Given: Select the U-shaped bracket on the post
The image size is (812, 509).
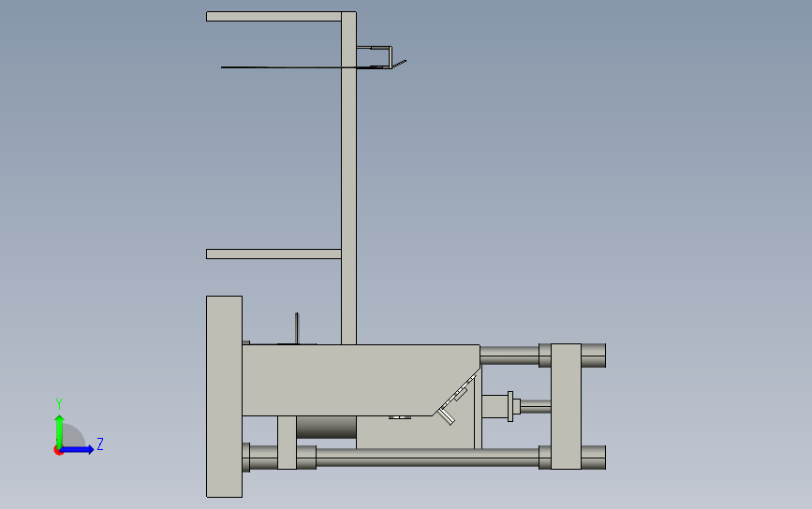Looking at the screenshot, I should pos(375,57).
